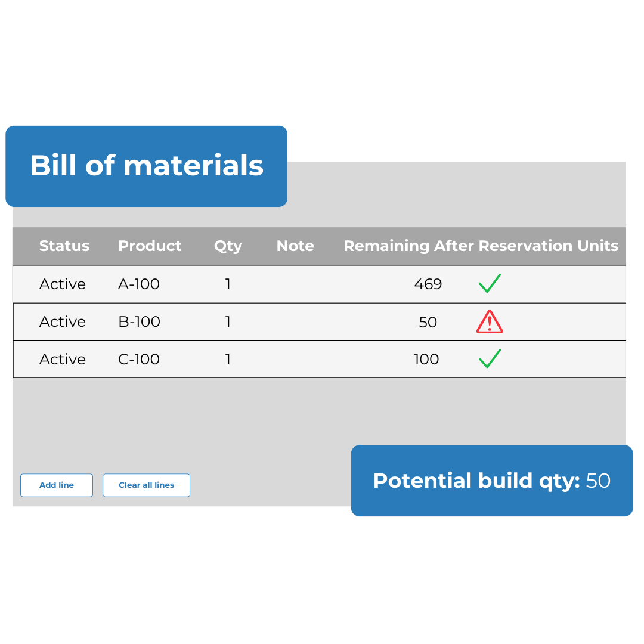Click the Remaining After Reservation Units header

tap(481, 246)
